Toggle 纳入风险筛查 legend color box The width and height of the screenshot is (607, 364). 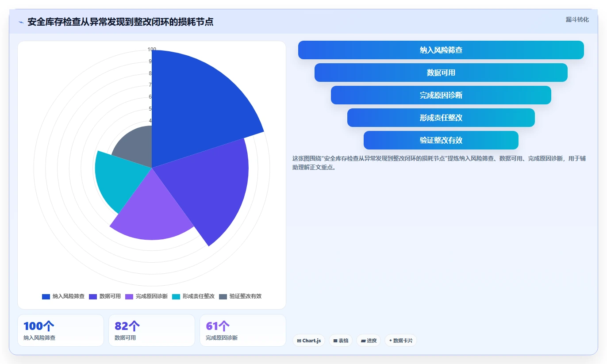click(46, 296)
